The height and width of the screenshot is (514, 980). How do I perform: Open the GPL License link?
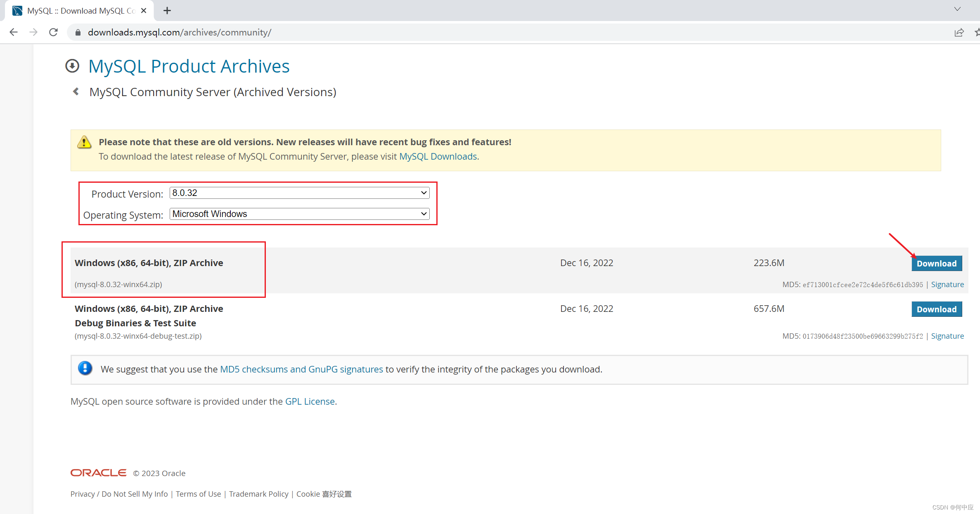pos(310,401)
